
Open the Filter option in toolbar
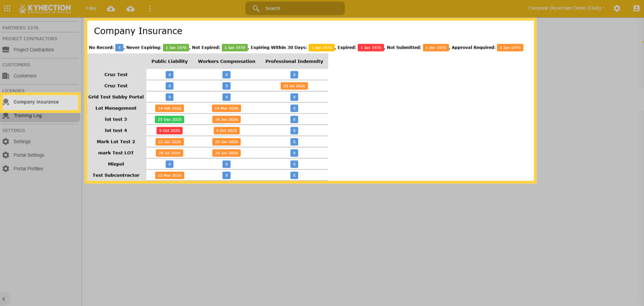click(91, 8)
